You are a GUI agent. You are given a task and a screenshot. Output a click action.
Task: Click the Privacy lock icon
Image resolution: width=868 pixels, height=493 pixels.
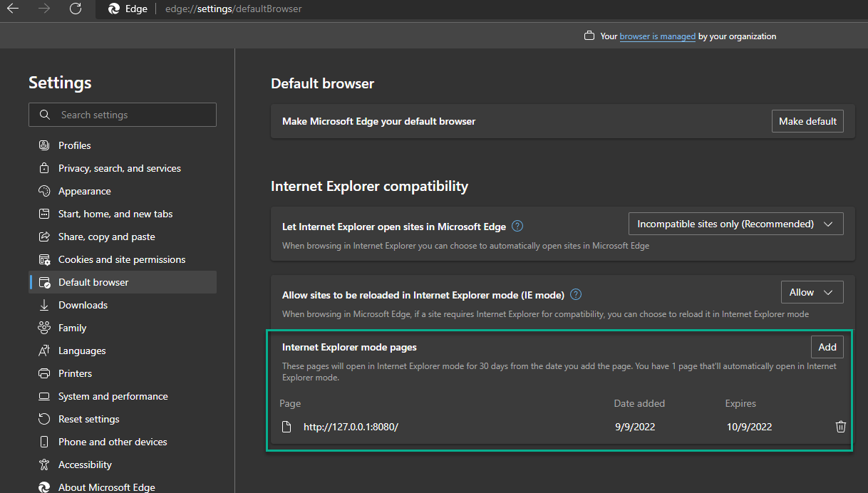44,168
